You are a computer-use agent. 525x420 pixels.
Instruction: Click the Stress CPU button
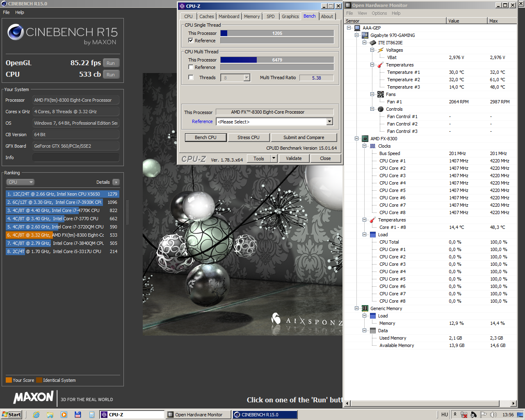pos(249,137)
